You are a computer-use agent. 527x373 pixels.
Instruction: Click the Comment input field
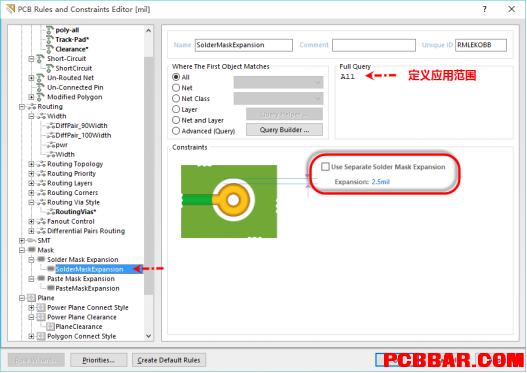tap(374, 45)
